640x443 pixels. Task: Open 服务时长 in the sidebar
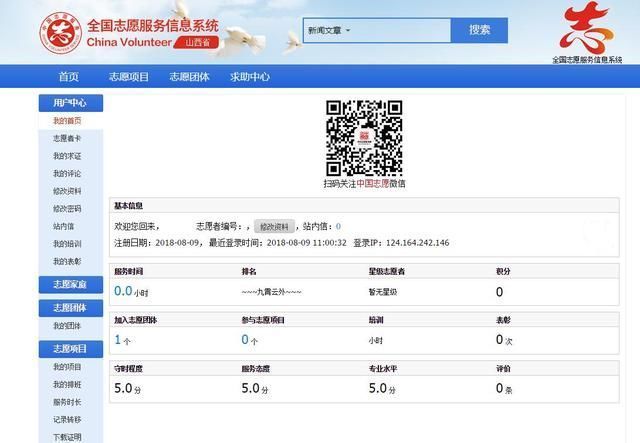coord(67,402)
